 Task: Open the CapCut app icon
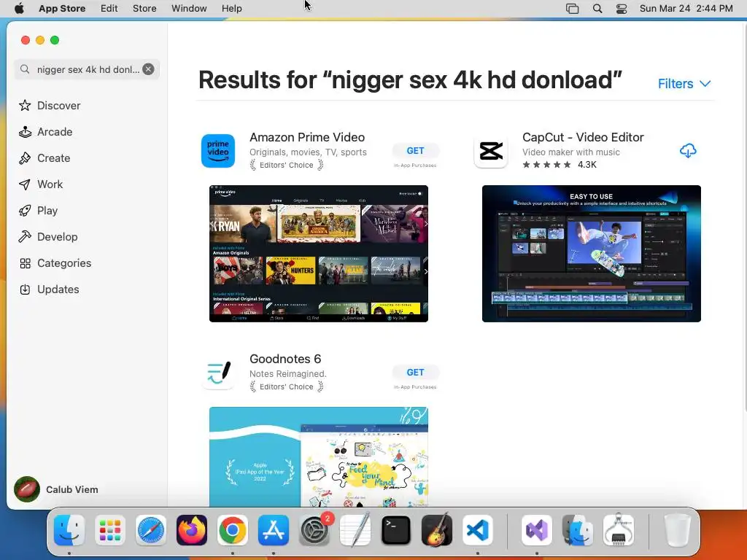(491, 151)
